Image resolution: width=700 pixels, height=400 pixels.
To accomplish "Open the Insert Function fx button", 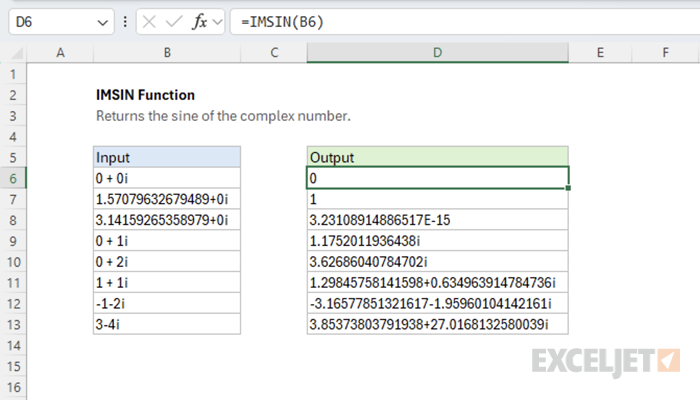I will tap(199, 22).
